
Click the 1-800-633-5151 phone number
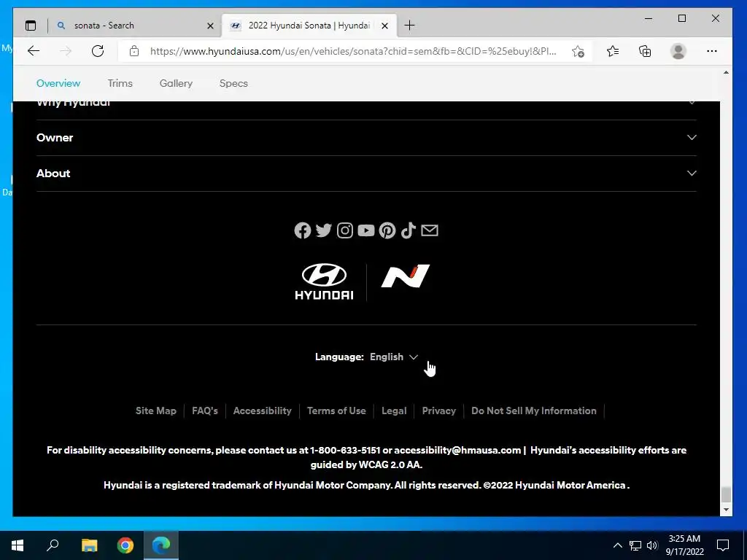click(345, 451)
